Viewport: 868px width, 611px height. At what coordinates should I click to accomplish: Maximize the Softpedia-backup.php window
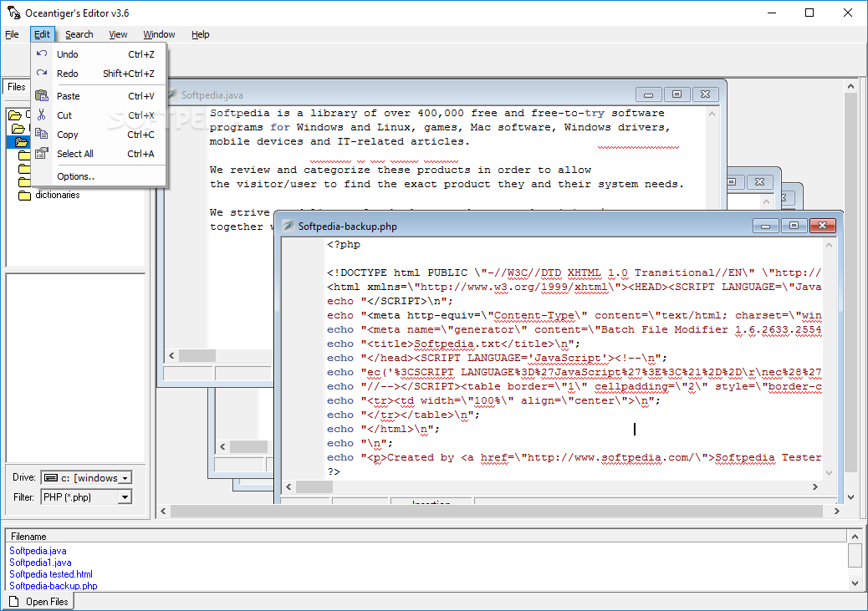(x=794, y=226)
